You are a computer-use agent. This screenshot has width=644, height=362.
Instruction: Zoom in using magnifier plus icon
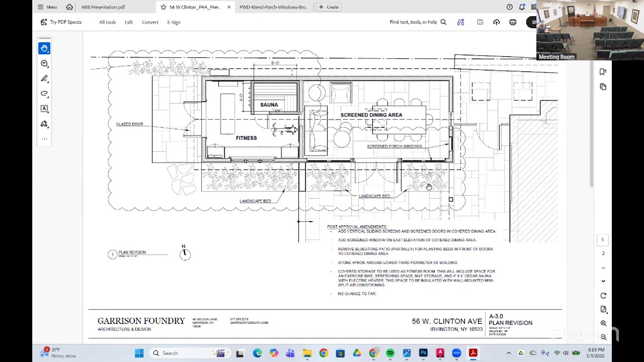tap(603, 323)
